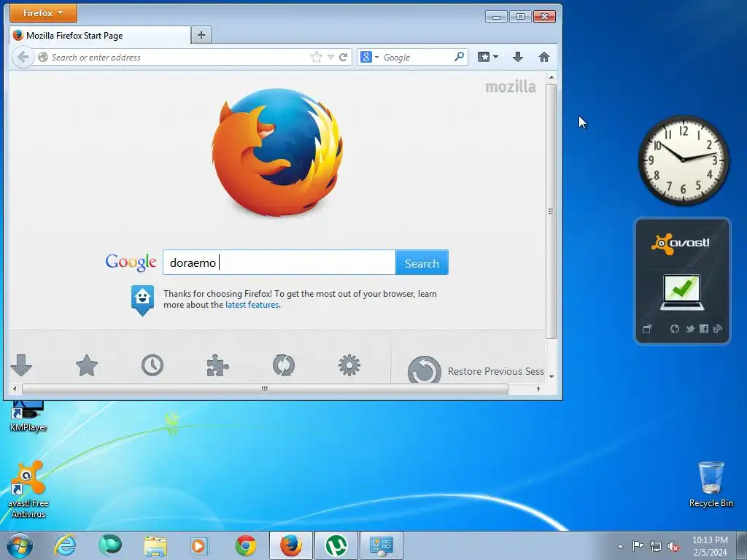Open the Control Panel taskbar button
Viewport: 747px width, 560px height.
[382, 545]
